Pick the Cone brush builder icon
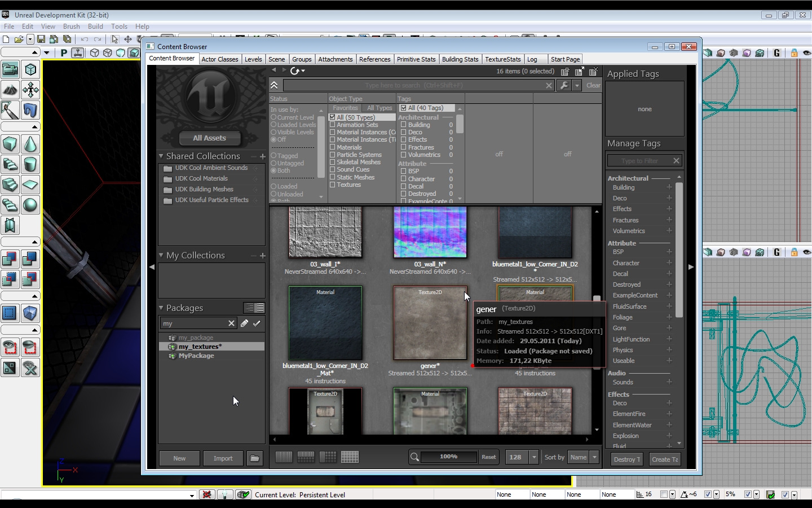812x508 pixels. [x=30, y=144]
